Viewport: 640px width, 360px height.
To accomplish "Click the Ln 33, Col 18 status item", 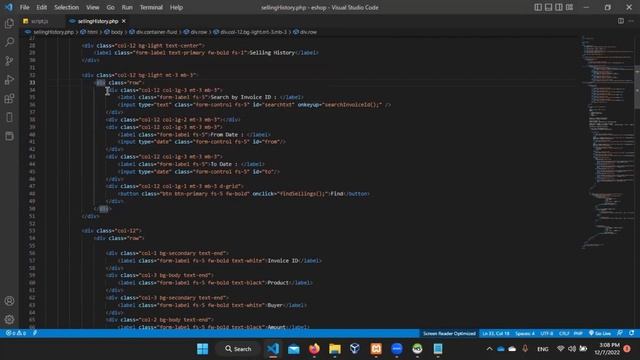I will coord(496,333).
